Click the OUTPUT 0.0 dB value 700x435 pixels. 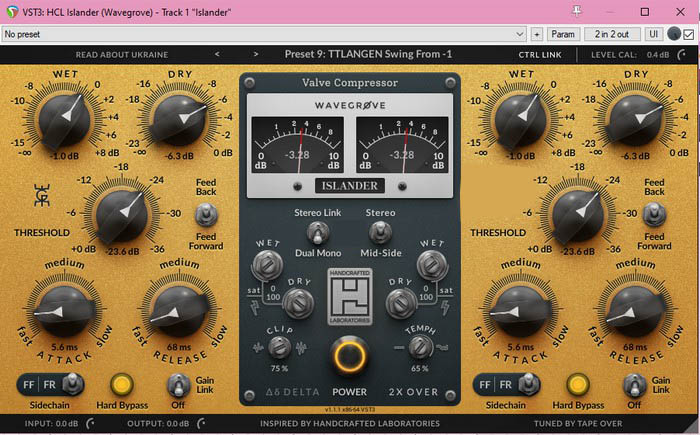(177, 423)
